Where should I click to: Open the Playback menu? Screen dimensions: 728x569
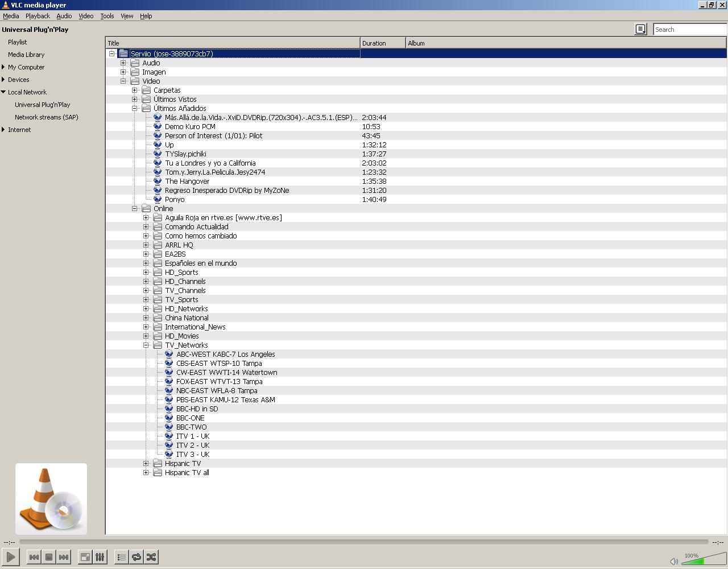tap(38, 16)
